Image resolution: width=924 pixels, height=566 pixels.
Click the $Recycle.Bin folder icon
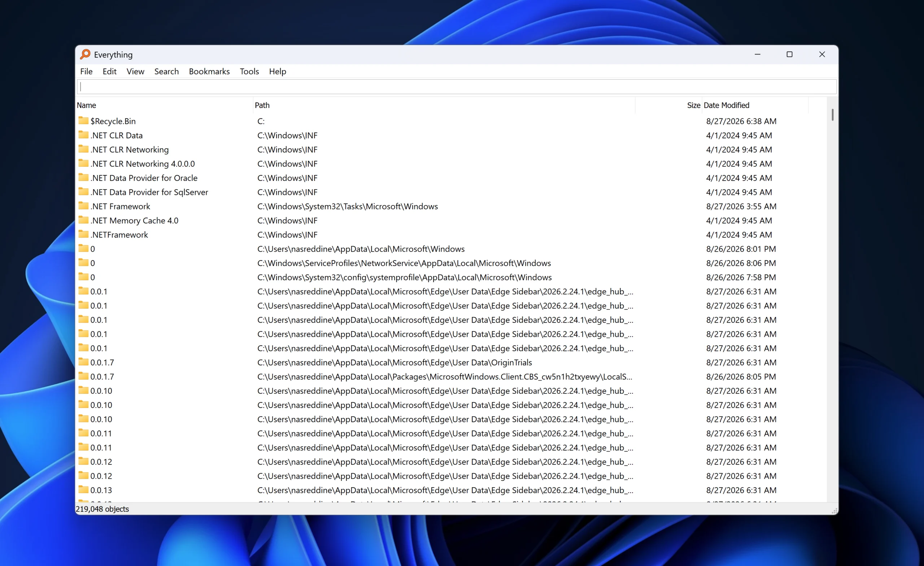pos(83,121)
